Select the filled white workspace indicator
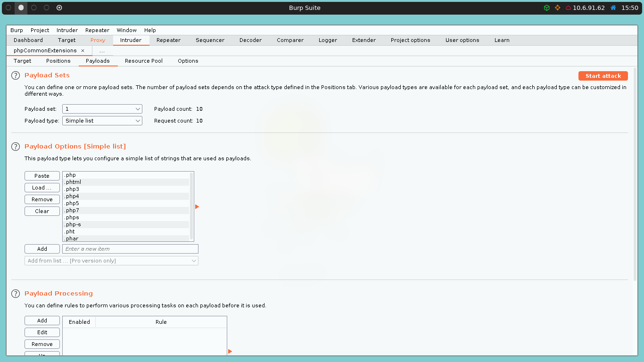Screen dimensions: 644x362 pyautogui.click(x=21, y=8)
